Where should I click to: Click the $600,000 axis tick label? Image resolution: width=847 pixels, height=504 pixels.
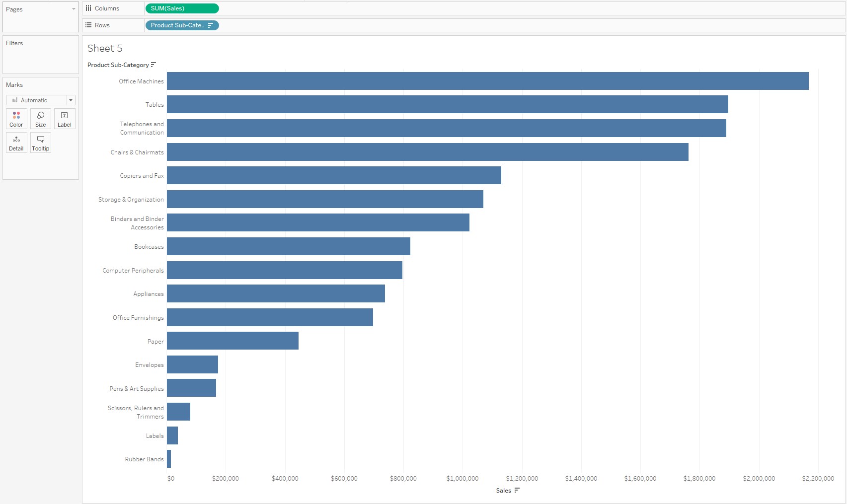click(344, 479)
